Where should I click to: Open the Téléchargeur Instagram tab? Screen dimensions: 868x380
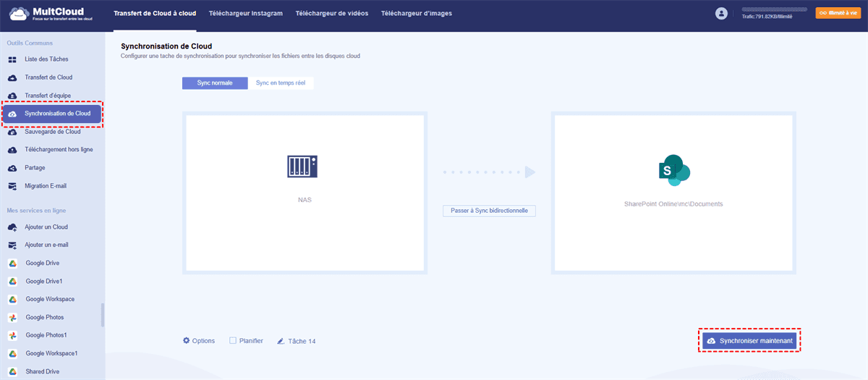point(245,14)
